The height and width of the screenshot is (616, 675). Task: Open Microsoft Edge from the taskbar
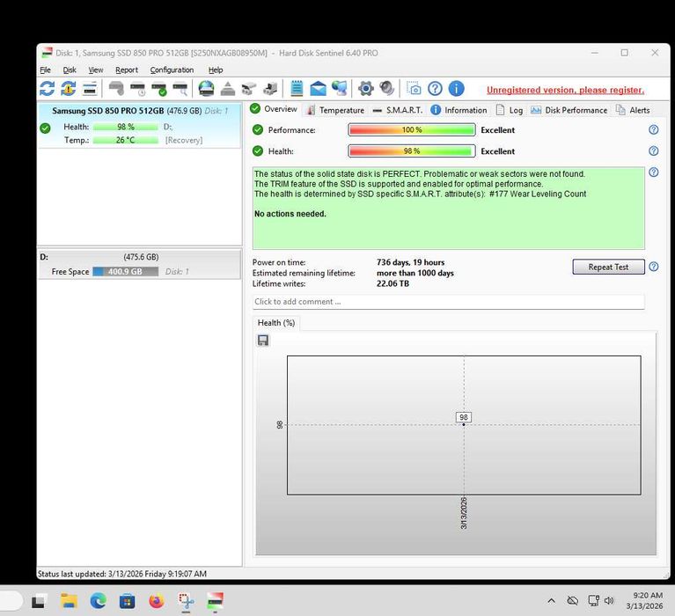(x=99, y=601)
